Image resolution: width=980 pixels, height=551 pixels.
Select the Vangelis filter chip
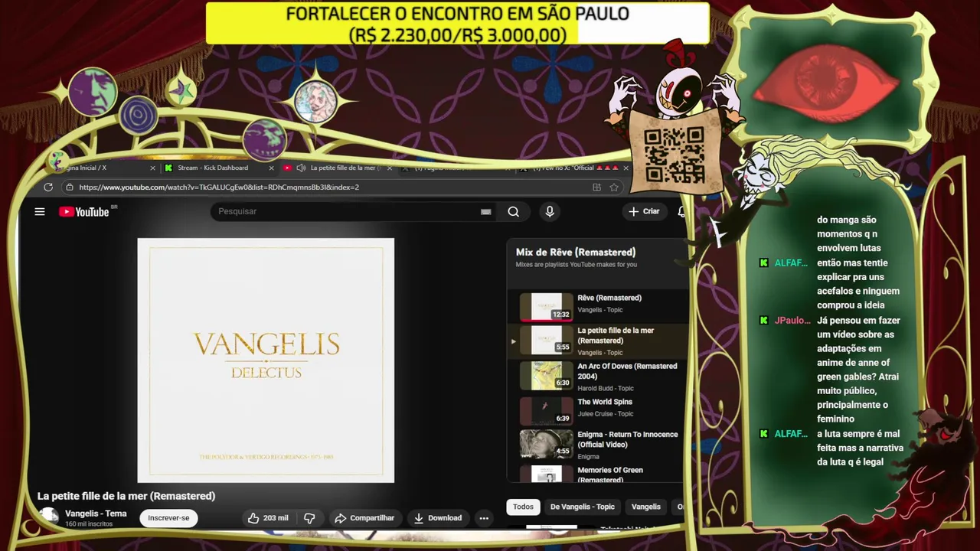[645, 507]
